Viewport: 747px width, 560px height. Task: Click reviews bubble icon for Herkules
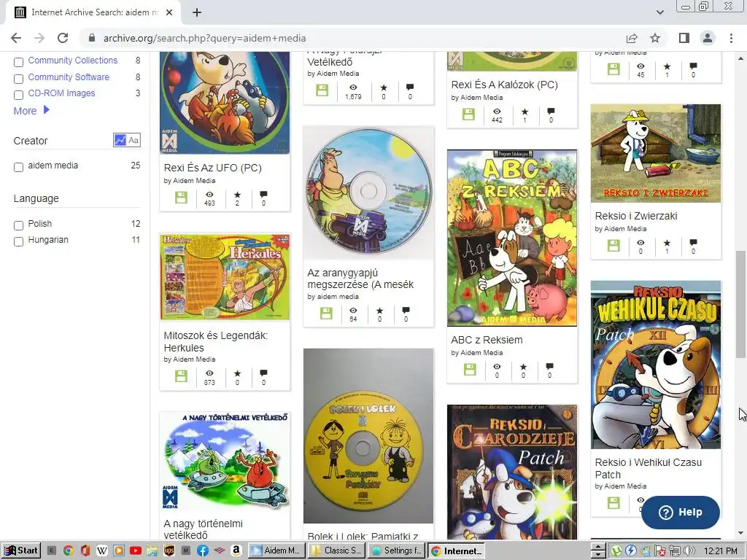point(263,373)
